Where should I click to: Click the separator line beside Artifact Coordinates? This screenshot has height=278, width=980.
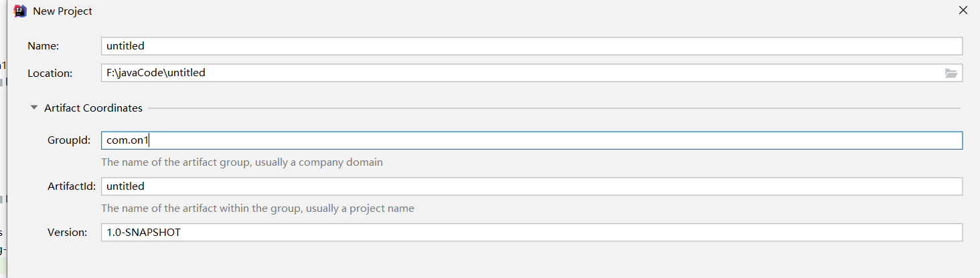[x=549, y=108]
